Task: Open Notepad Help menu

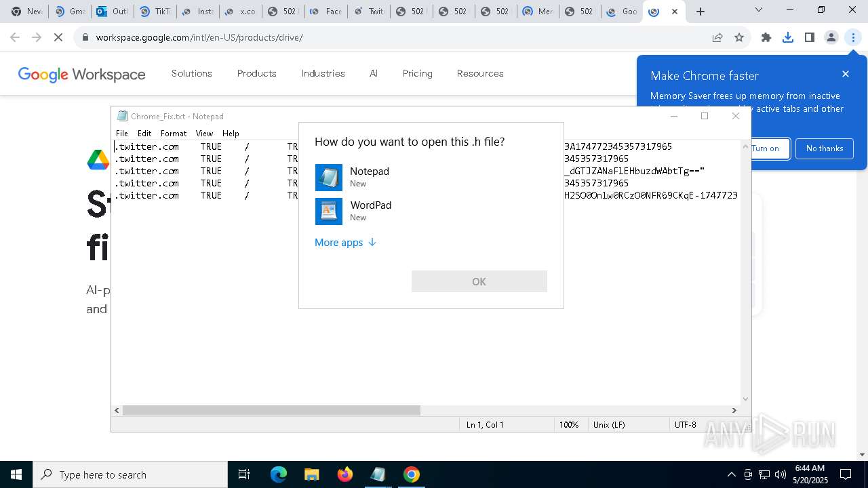Action: pos(231,134)
